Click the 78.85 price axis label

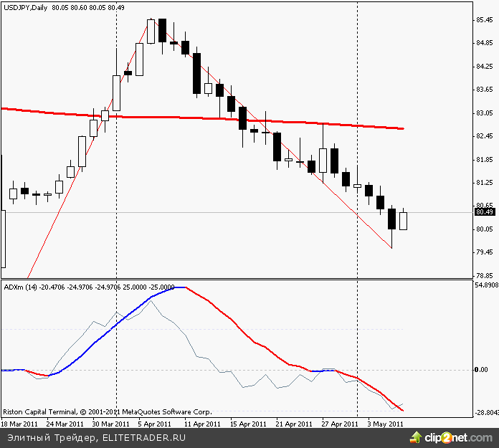point(485,275)
